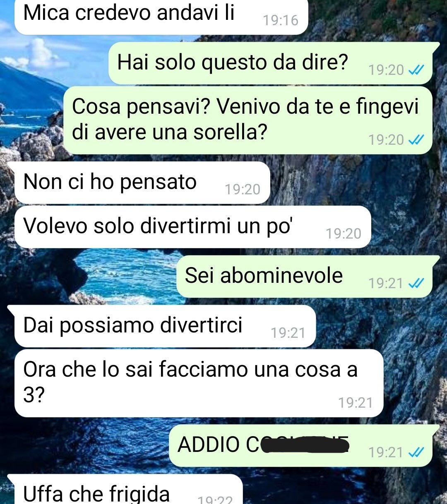Select the 'Cosa pensavi? Venivo da te' message
The width and height of the screenshot is (447, 504).
pos(248,120)
